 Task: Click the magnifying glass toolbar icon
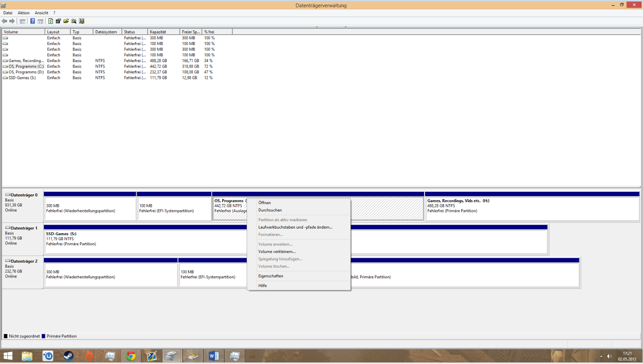74,21
